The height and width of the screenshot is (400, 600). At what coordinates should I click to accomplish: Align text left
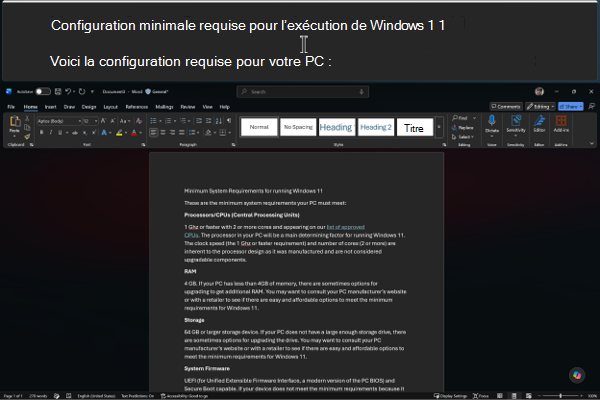point(153,132)
